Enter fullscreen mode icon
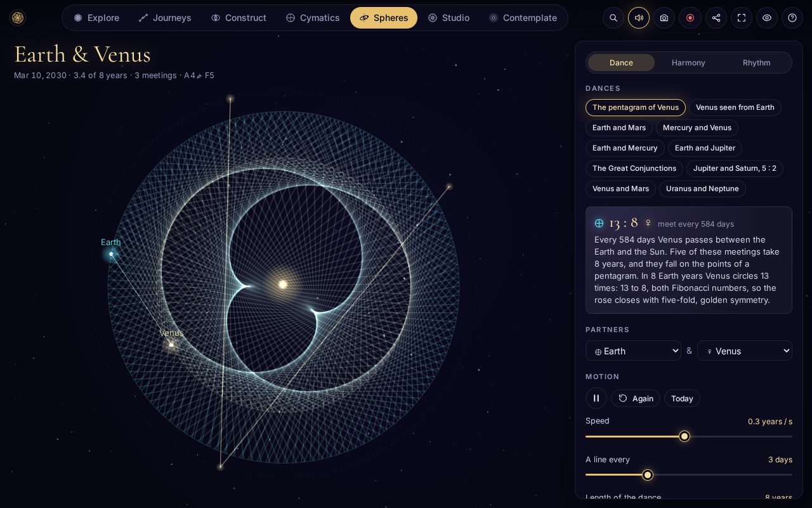The width and height of the screenshot is (812, 508). click(742, 18)
